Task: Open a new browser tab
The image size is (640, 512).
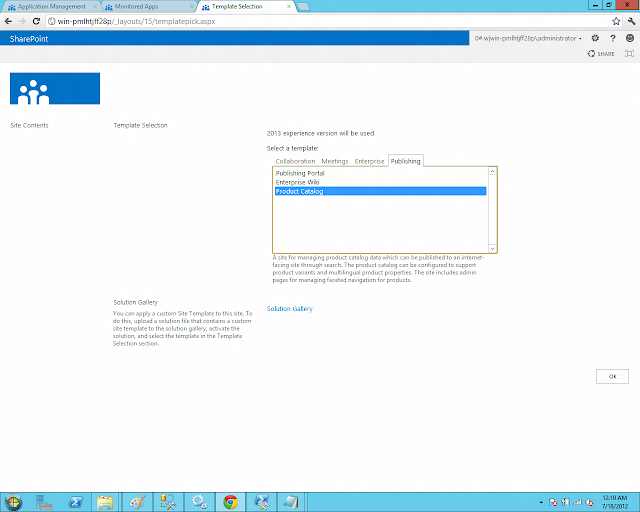Action: click(303, 7)
